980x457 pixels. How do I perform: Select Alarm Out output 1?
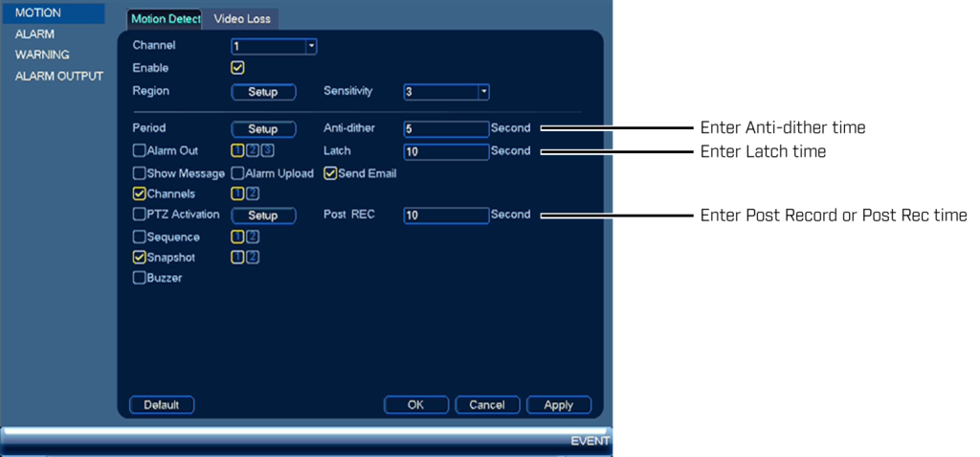point(237,150)
